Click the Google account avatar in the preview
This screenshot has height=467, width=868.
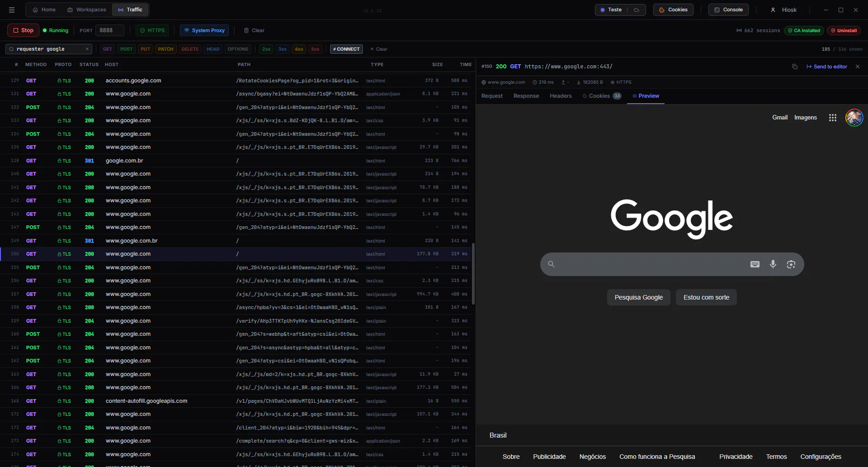(854, 118)
